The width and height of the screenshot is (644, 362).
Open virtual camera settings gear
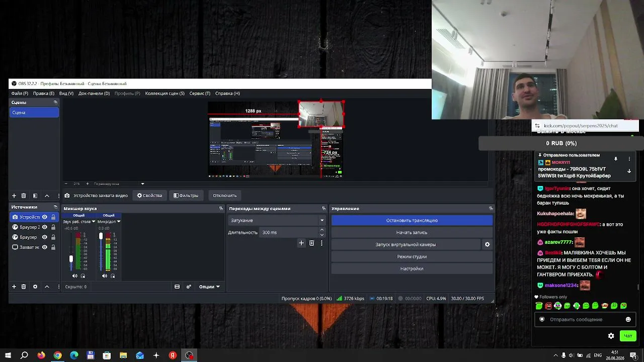(487, 244)
